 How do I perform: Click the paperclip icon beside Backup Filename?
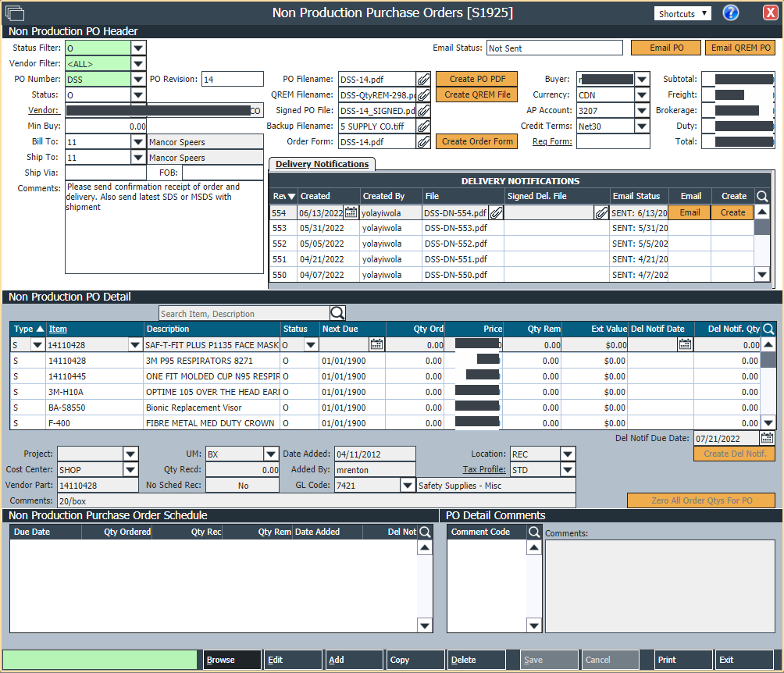pos(423,126)
